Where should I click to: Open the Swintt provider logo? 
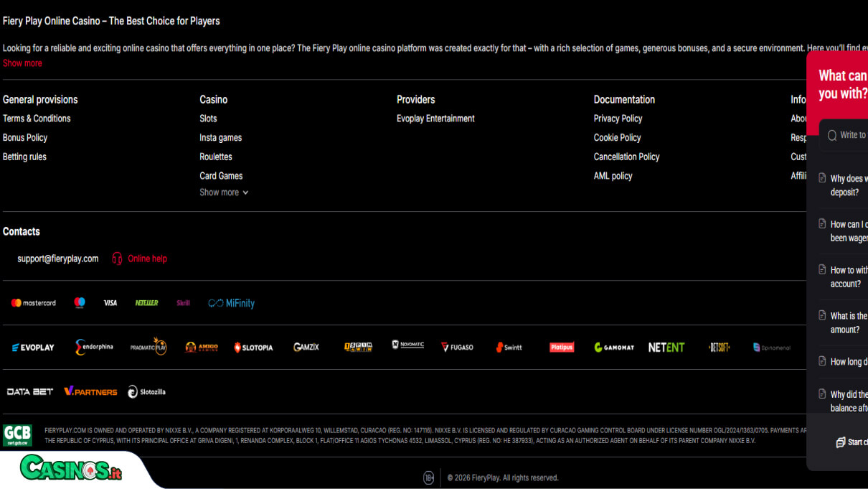pyautogui.click(x=509, y=348)
